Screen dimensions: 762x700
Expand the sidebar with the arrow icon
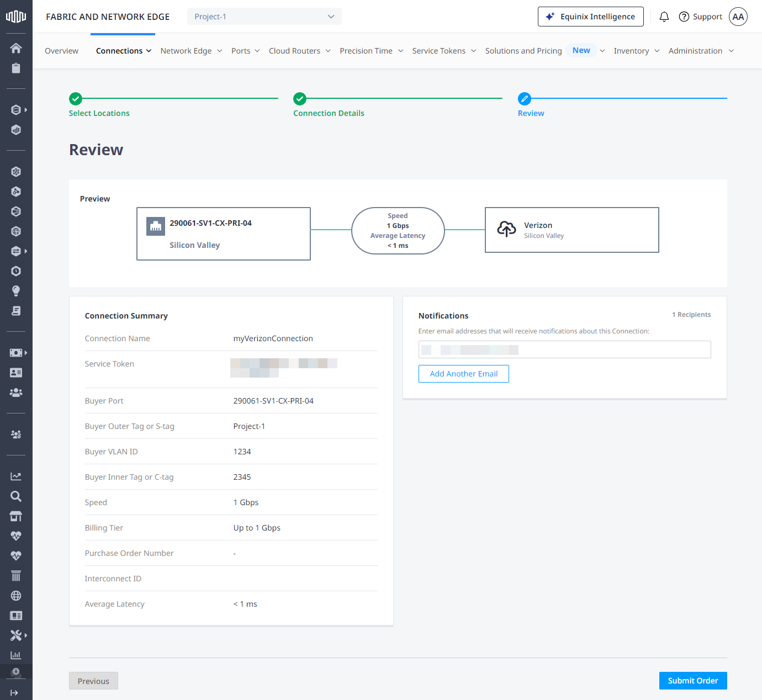click(x=14, y=693)
